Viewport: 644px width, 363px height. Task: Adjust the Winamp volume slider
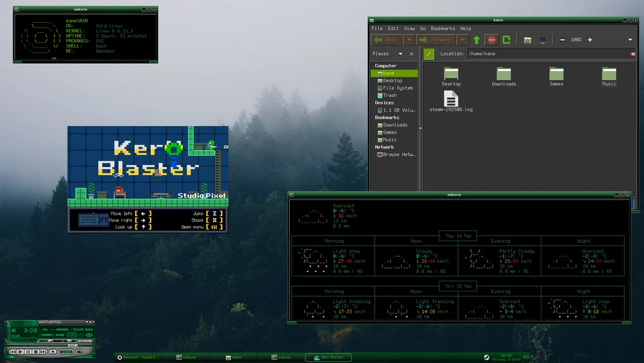(x=45, y=341)
